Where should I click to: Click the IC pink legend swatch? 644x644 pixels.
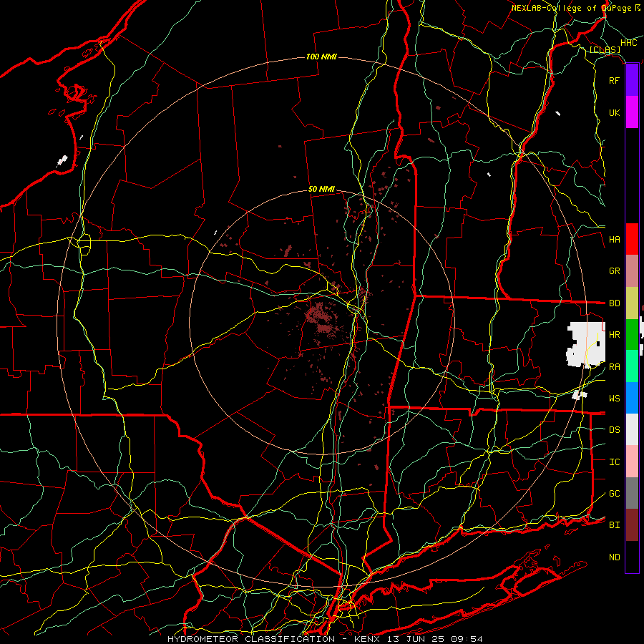coord(632,462)
